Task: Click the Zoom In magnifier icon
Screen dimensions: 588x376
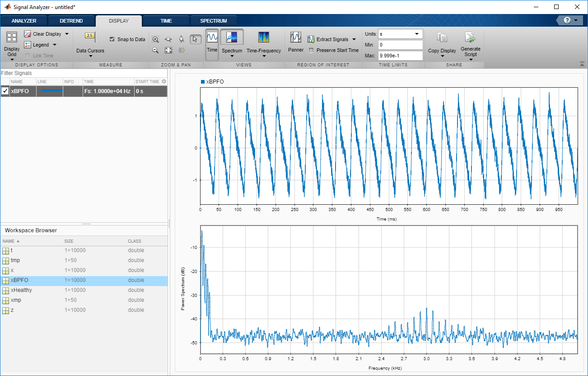Action: pos(155,39)
